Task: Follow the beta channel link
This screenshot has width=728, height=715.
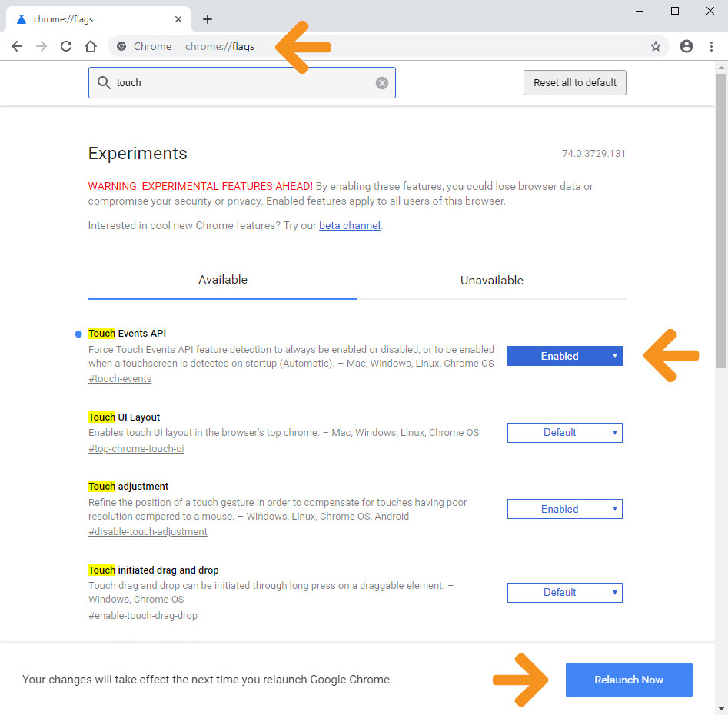Action: click(x=350, y=226)
